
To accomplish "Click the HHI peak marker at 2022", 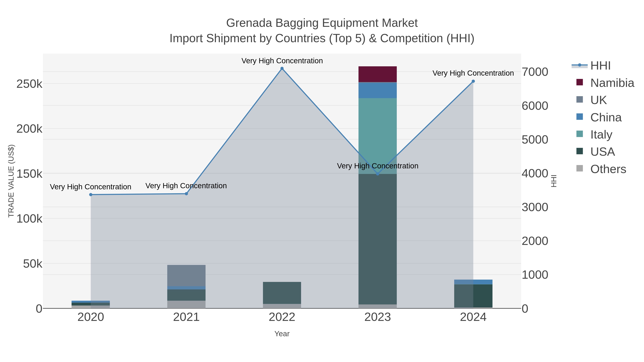I will point(282,68).
